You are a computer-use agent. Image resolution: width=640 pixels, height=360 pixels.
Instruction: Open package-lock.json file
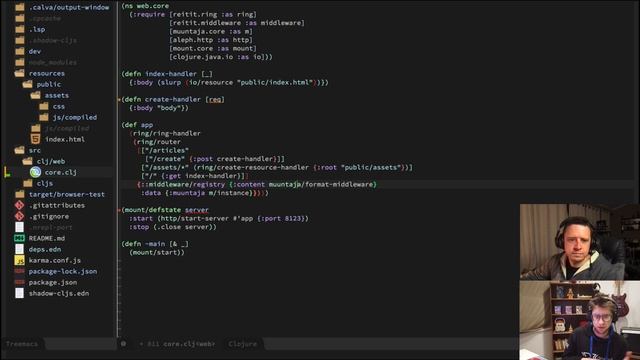(x=63, y=271)
